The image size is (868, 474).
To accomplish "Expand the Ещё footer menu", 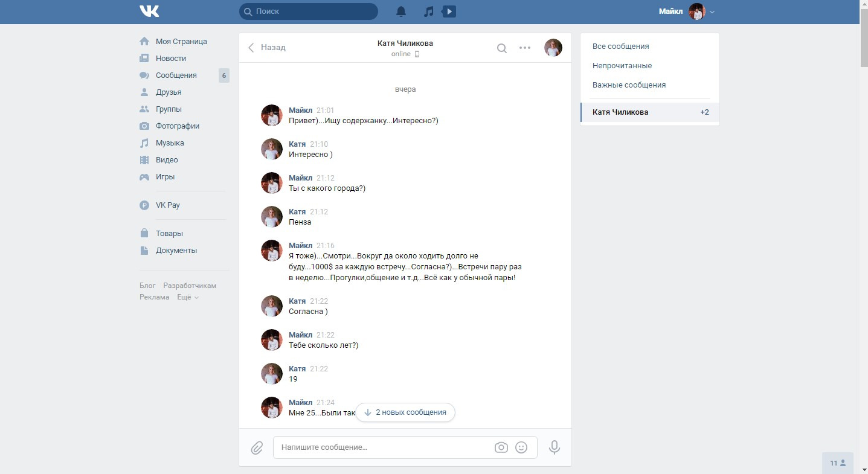I will 188,297.
